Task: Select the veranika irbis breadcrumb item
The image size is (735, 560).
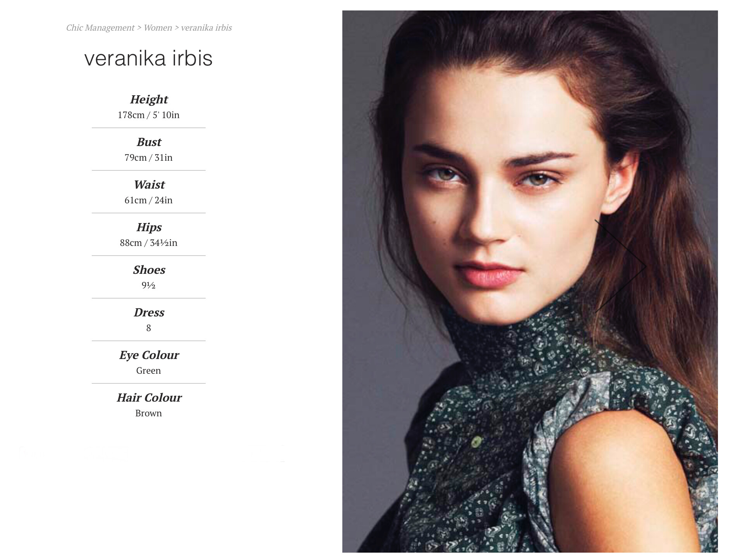Action: coord(206,28)
